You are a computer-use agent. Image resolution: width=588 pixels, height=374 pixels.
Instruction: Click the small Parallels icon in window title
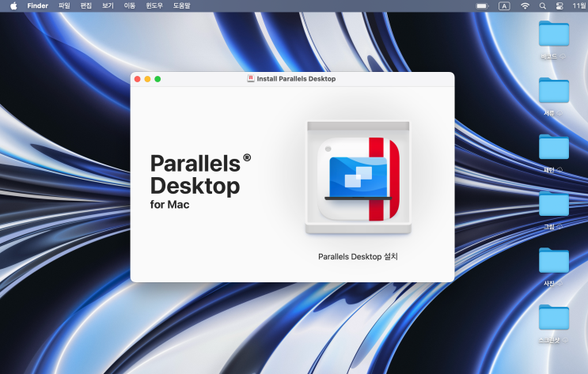[x=251, y=79]
